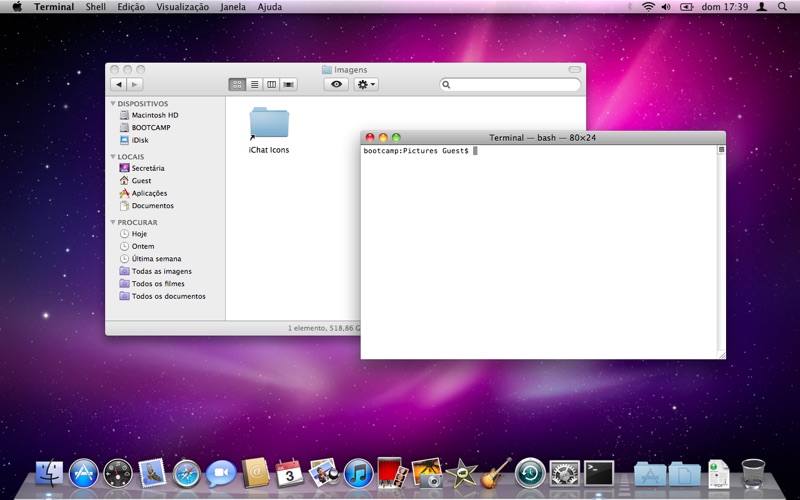800x500 pixels.
Task: Select Todas as imagens saved search
Action: coord(161,271)
